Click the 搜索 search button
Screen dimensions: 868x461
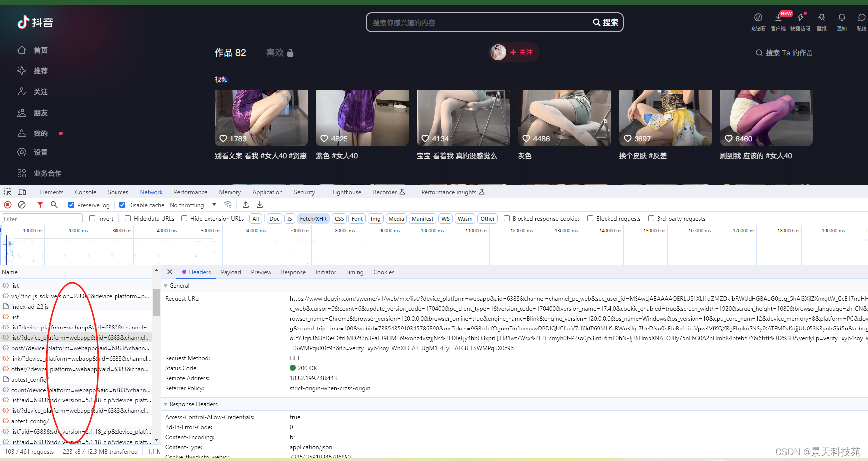(x=605, y=22)
